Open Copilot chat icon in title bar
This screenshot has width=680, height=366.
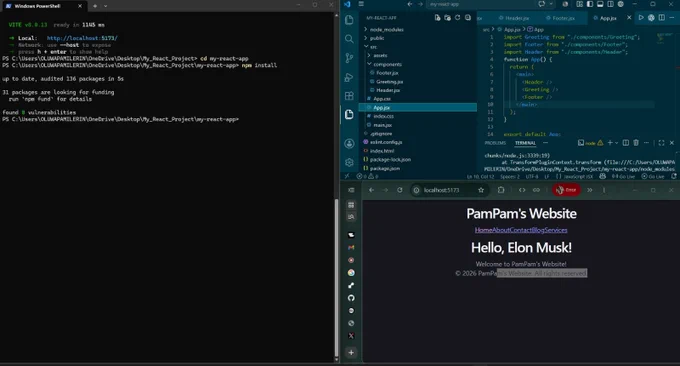tap(541, 4)
